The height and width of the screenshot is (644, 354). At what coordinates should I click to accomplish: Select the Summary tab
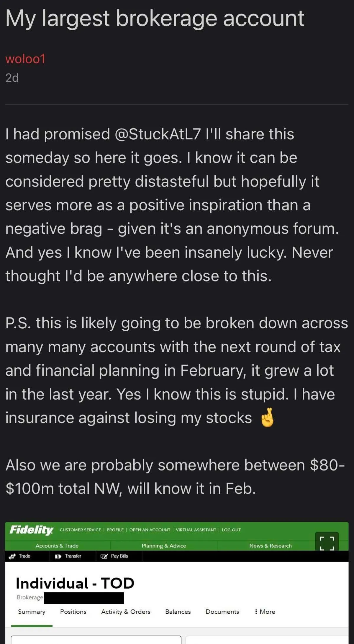pyautogui.click(x=32, y=612)
